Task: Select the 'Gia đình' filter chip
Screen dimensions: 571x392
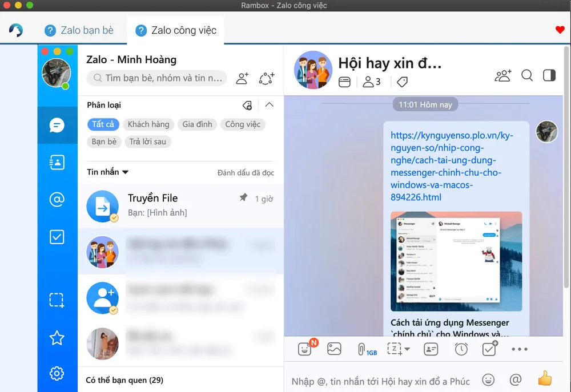Action: 197,124
